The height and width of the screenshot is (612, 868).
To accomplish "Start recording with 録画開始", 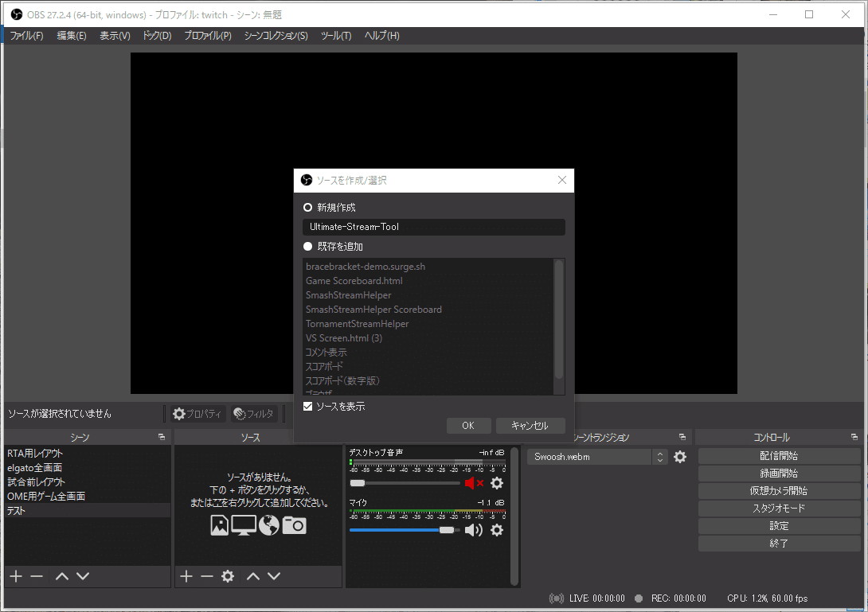I will coord(779,474).
